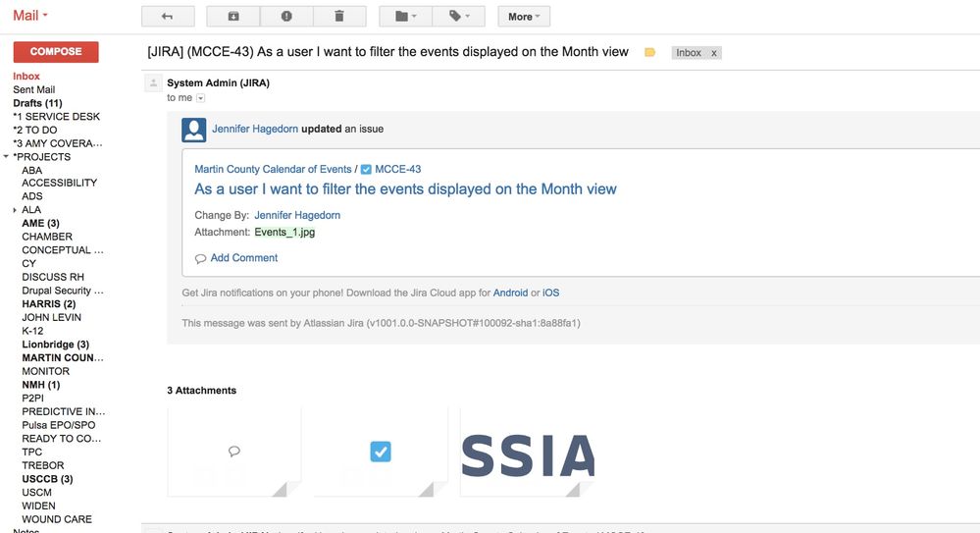Open the USCCB (3) label

click(x=47, y=479)
